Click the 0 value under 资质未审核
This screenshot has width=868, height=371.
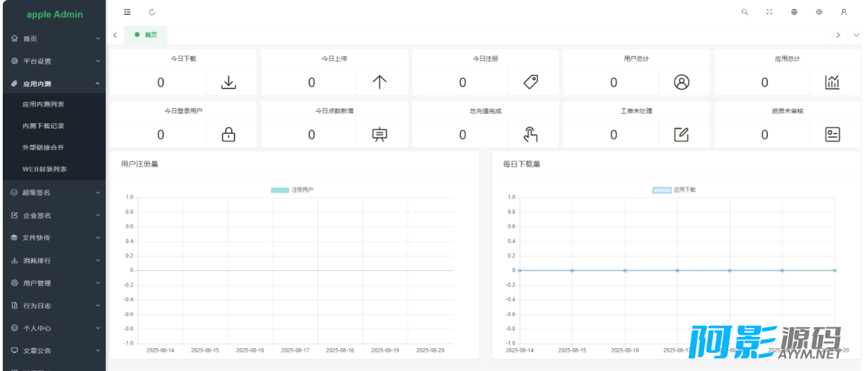764,135
